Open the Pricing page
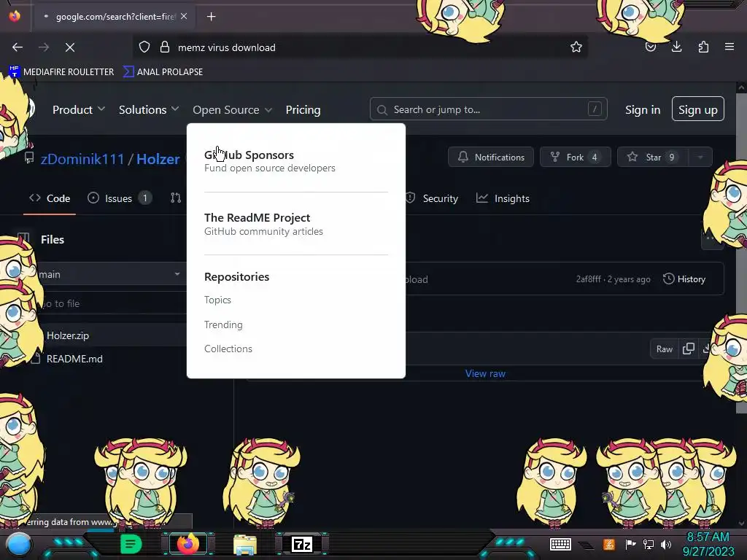The width and height of the screenshot is (747, 560). tap(303, 110)
